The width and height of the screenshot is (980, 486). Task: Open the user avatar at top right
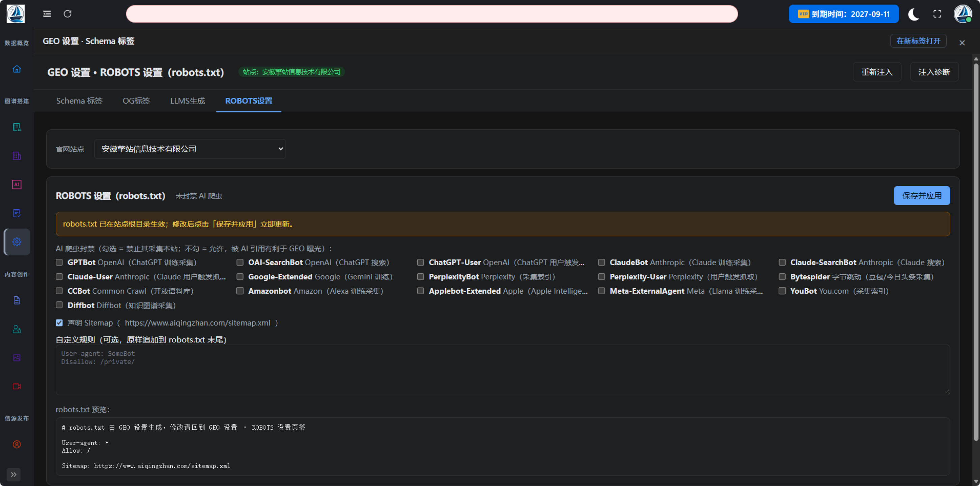pos(963,14)
